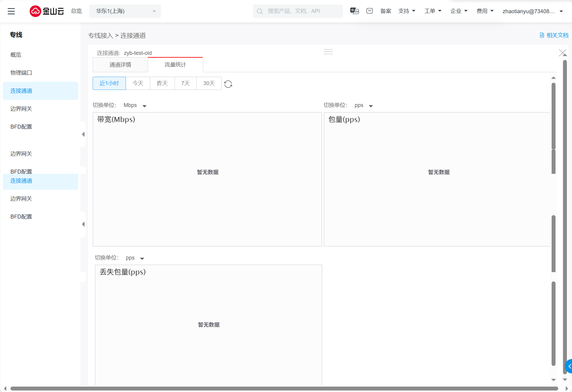Viewport: 572px width, 392px height.
Task: Click the product search input field
Action: [298, 11]
